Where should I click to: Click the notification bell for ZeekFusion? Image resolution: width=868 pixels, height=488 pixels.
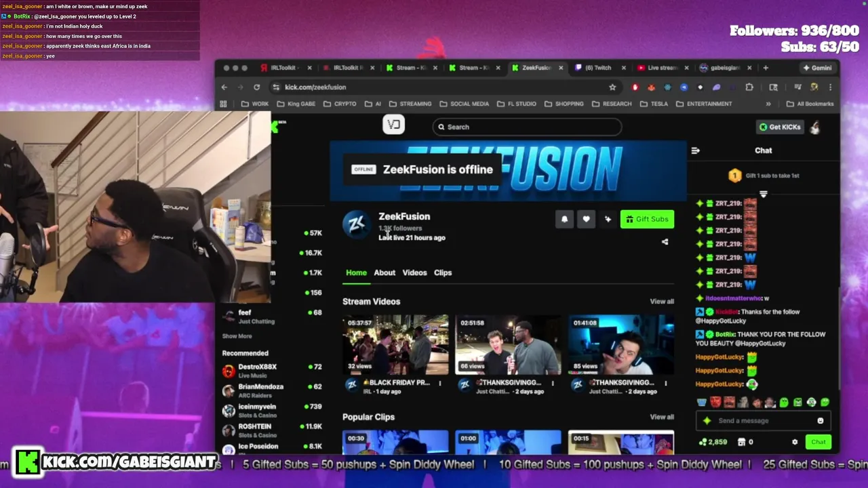pyautogui.click(x=564, y=219)
